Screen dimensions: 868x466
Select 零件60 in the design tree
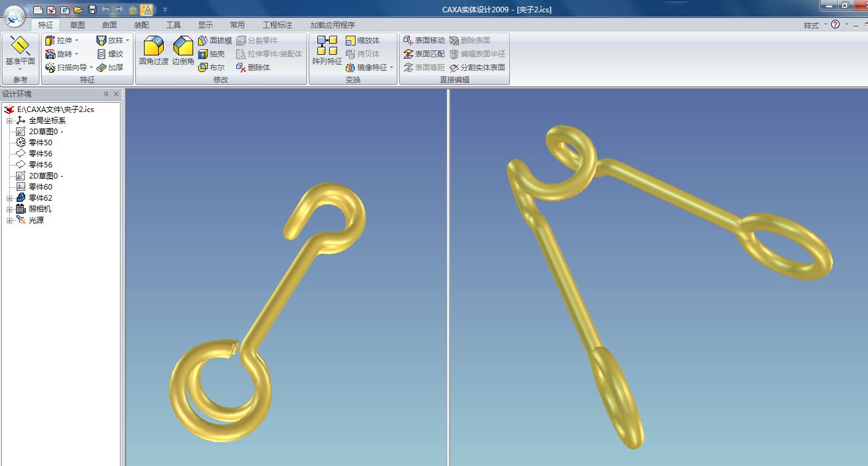click(x=34, y=187)
